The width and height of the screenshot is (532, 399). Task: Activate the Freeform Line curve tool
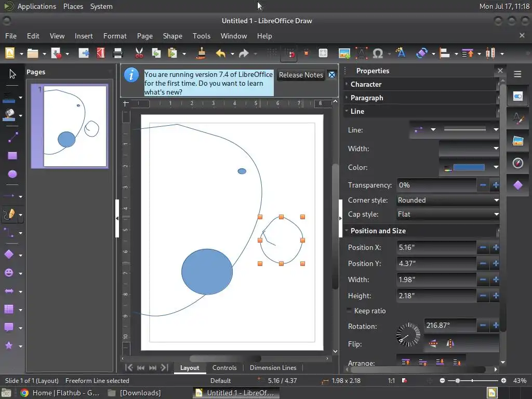[9, 215]
